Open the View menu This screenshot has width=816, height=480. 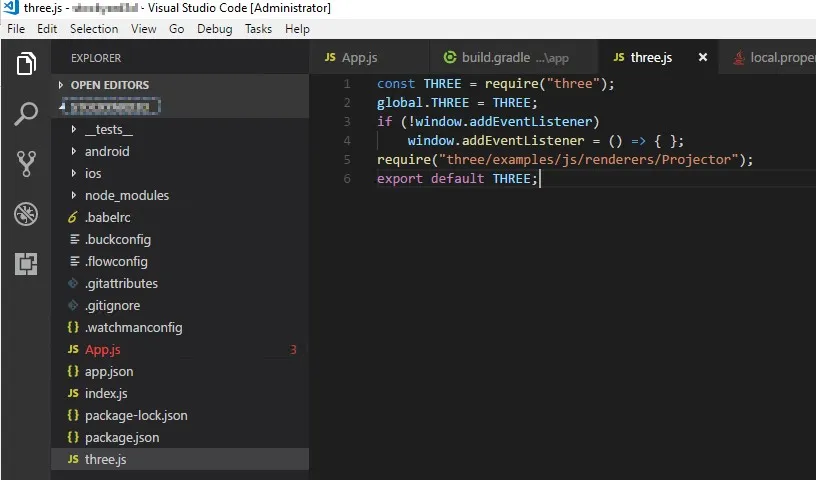144,29
